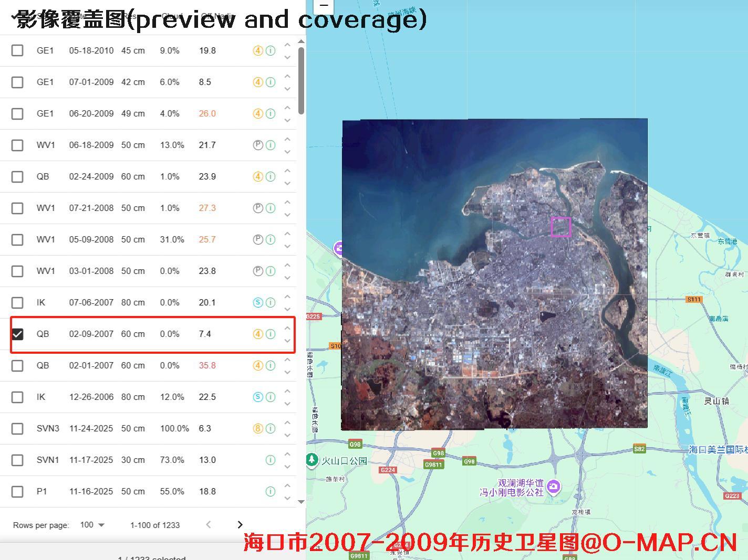Enable the IK 12-26-2006 image checkbox

click(17, 397)
